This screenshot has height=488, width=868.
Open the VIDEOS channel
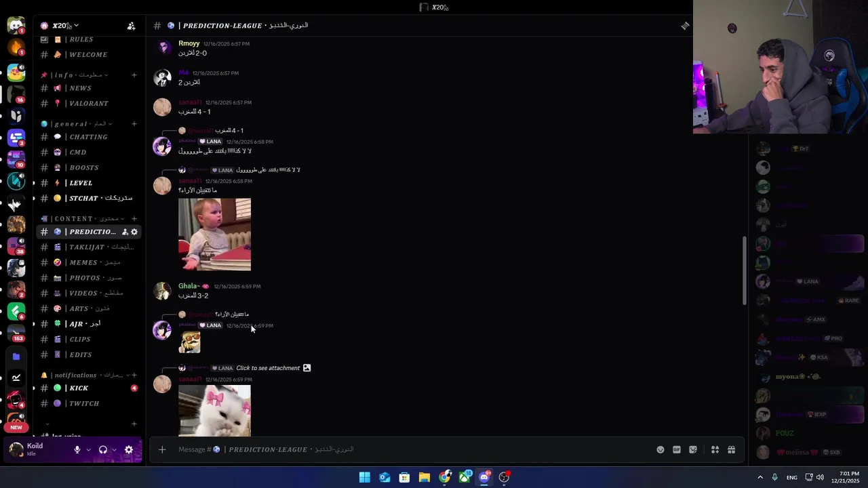coord(88,293)
